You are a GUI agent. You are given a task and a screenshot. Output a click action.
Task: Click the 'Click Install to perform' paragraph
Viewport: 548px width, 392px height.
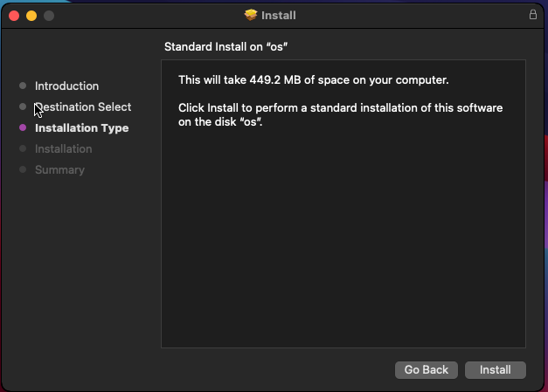point(340,115)
